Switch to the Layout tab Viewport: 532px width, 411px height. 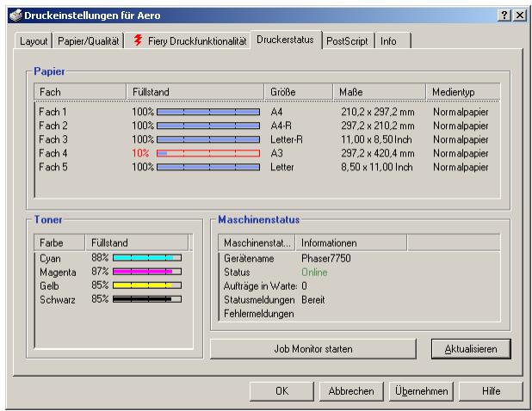point(34,41)
